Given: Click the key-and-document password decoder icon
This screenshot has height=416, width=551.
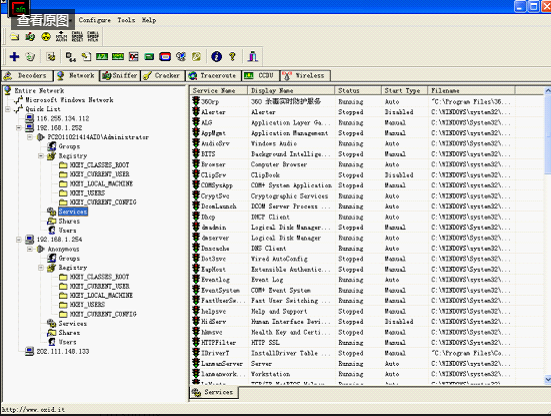Looking at the screenshot, I should (86, 57).
